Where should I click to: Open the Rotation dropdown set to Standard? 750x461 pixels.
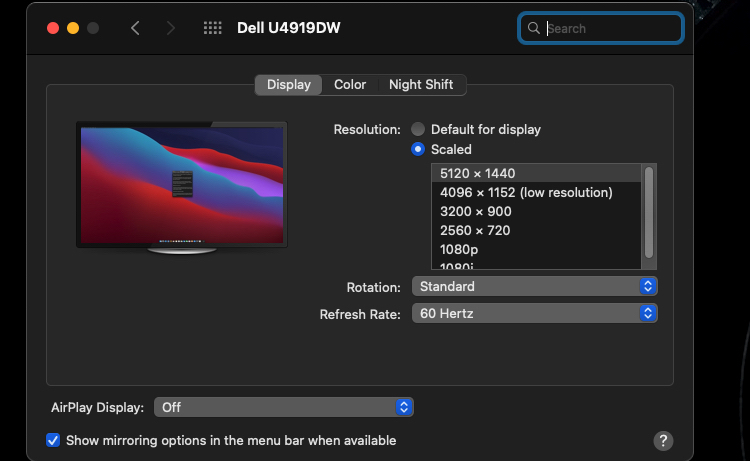tap(534, 286)
